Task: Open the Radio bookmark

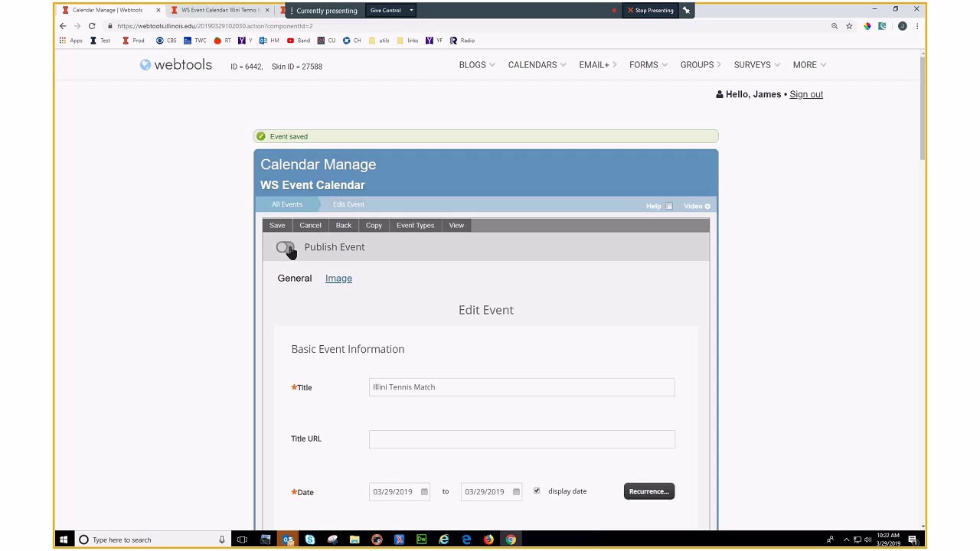Action: pos(462,41)
